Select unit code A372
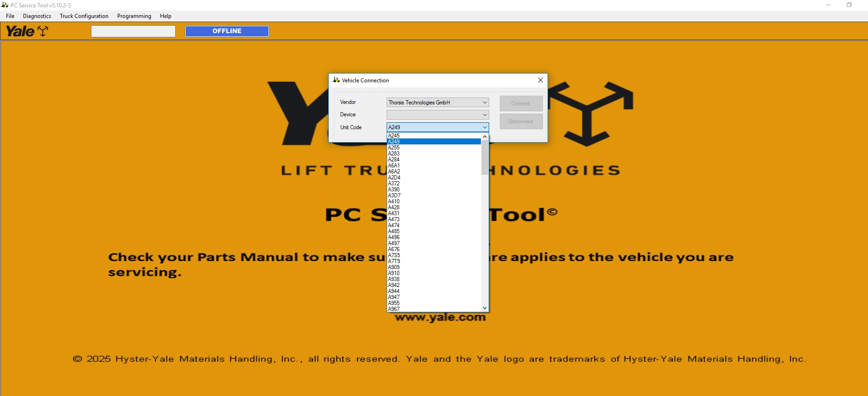The image size is (868, 396). tap(434, 184)
